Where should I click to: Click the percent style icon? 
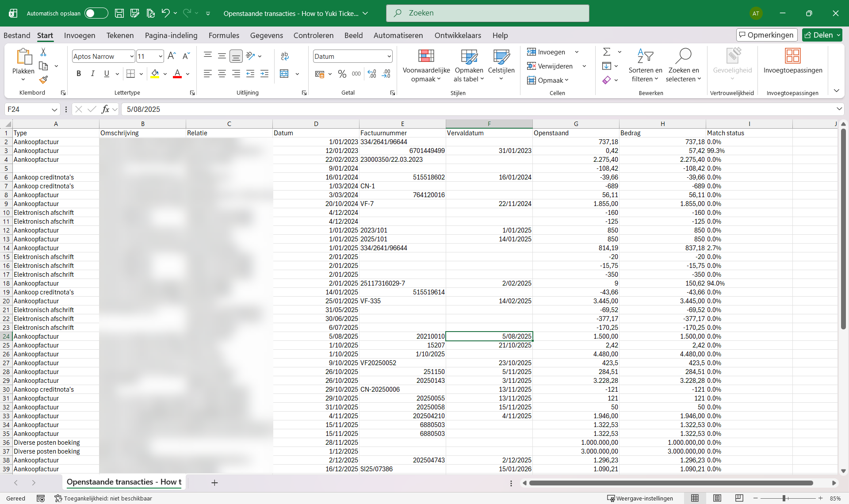pos(342,74)
